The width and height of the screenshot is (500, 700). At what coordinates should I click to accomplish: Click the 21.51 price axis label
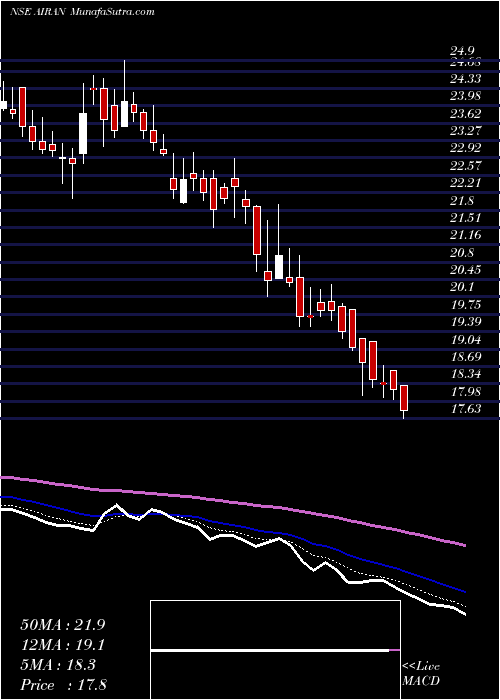pyautogui.click(x=465, y=218)
